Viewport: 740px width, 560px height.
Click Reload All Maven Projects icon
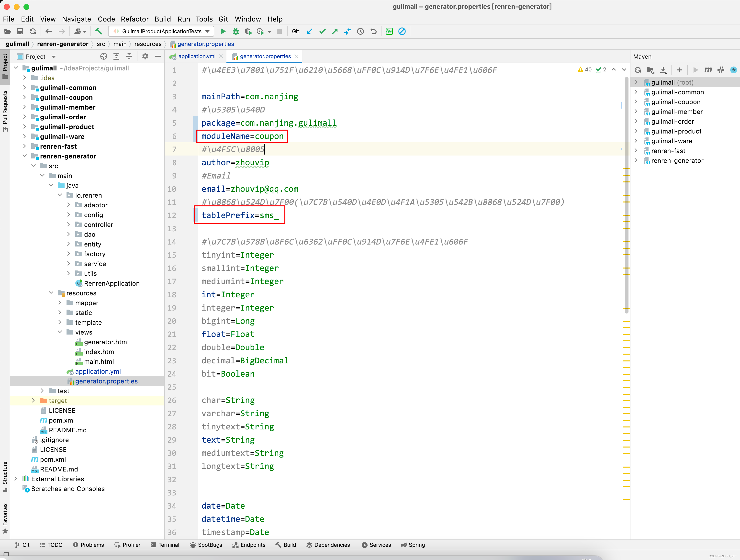[638, 70]
